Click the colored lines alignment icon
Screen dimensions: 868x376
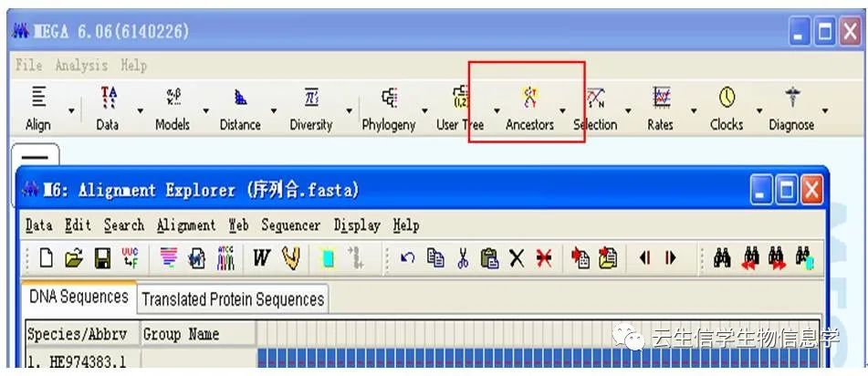click(169, 258)
